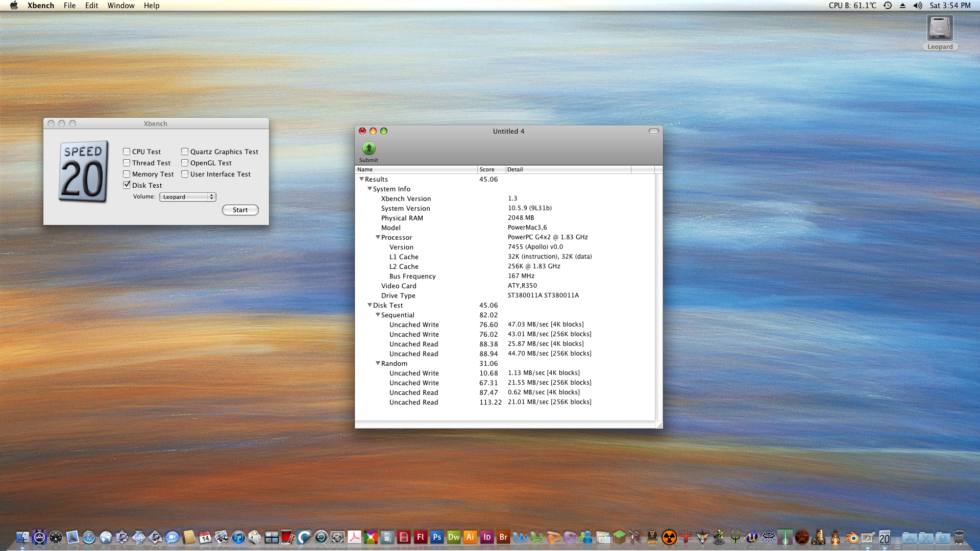Collapse the System Info disclosure triangle
This screenshot has width=980, height=551.
click(x=370, y=189)
